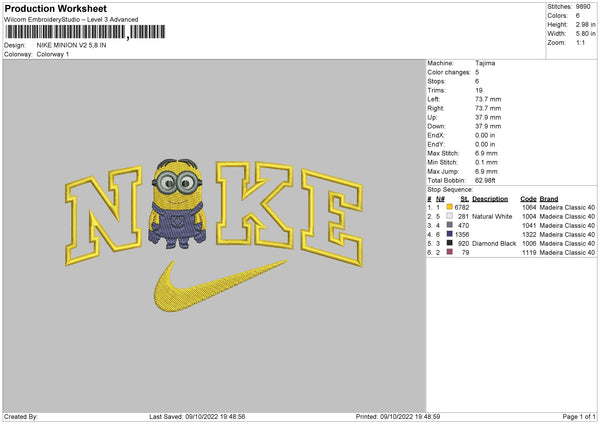Click stitch count '6782' in row 1

462,207
